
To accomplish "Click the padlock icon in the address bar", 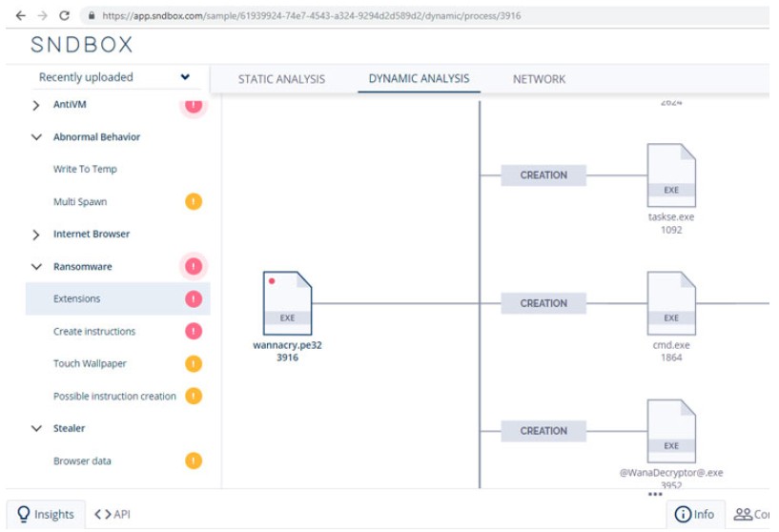I will [x=92, y=16].
